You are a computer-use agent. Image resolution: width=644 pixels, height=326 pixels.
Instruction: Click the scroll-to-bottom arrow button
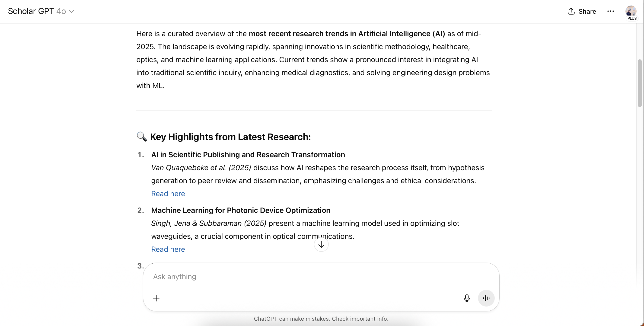click(321, 244)
